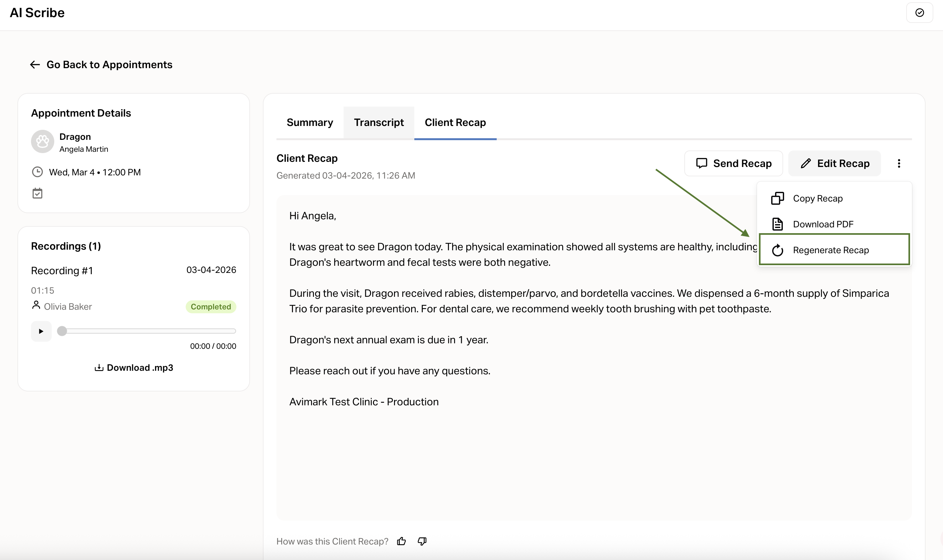Click the circled checkmark icon top right
Viewport: 943px width, 560px height.
point(919,13)
